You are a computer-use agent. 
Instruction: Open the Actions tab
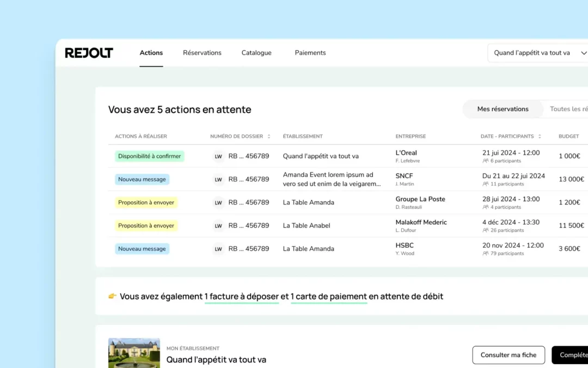pos(151,53)
